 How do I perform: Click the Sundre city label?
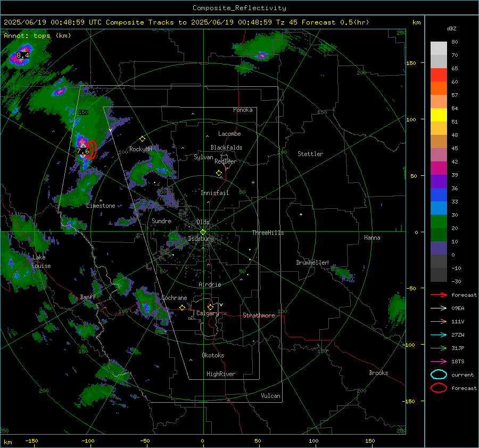(161, 221)
